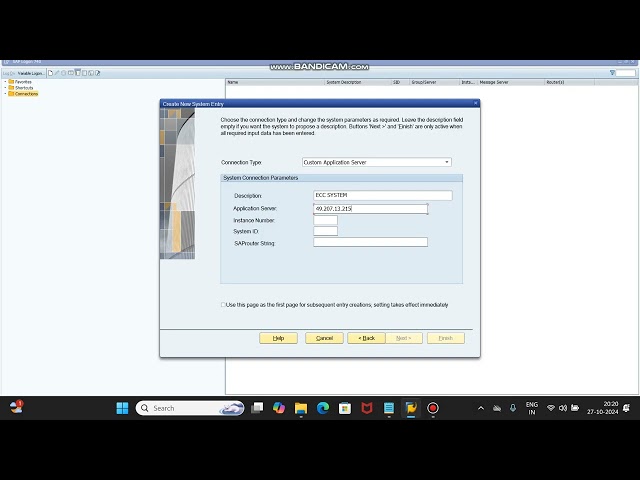The width and height of the screenshot is (640, 480).
Task: Open the notification bell icon
Action: point(627,408)
